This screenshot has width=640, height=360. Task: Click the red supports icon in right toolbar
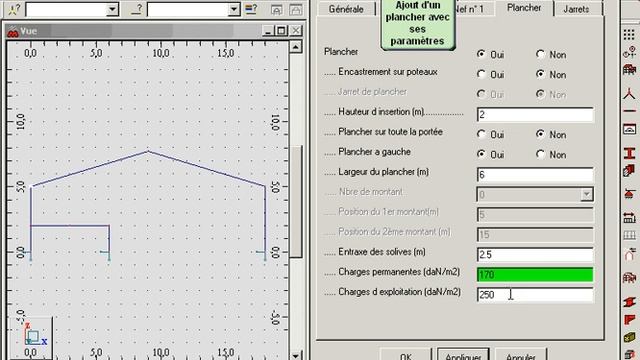[x=629, y=194]
